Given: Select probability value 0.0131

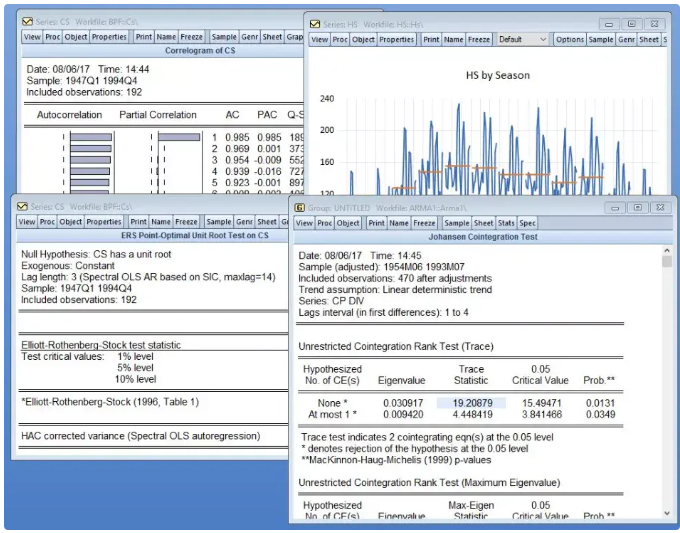Looking at the screenshot, I should (600, 403).
